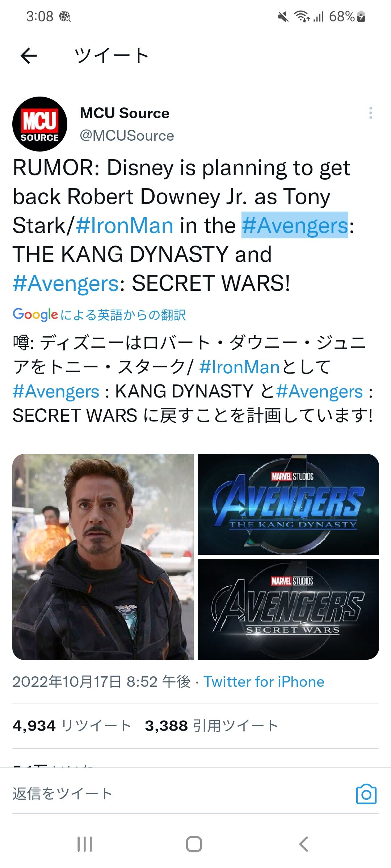Tap the Android back navigation chevron
The image size is (391, 868).
pyautogui.click(x=303, y=844)
